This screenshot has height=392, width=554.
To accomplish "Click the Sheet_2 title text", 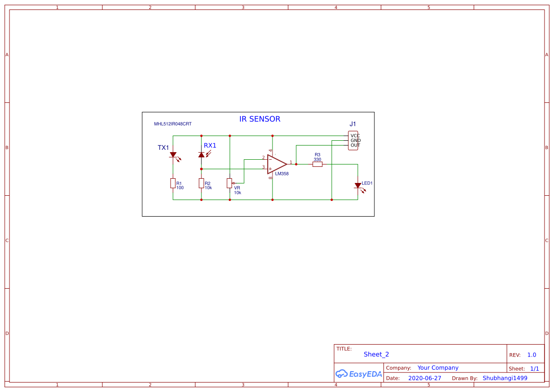I will (x=376, y=354).
